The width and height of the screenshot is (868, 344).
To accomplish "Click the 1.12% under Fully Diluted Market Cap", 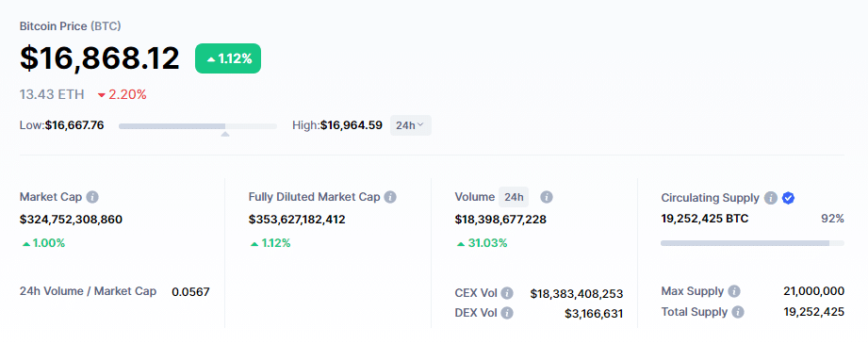I will point(270,242).
